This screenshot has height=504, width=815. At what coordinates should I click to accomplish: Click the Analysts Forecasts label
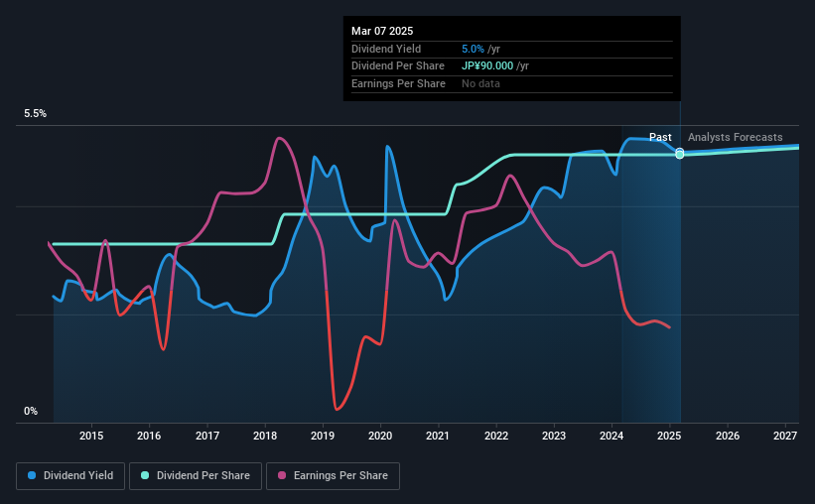[735, 137]
